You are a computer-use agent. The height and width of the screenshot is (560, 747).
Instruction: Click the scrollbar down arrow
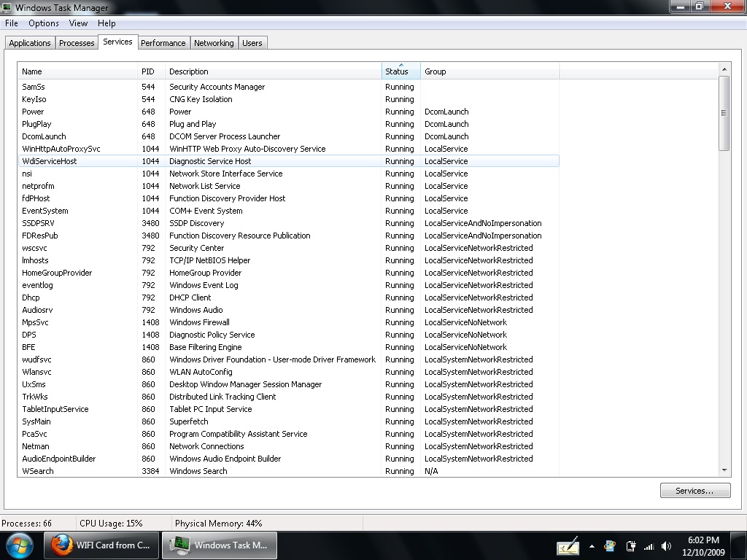(724, 470)
